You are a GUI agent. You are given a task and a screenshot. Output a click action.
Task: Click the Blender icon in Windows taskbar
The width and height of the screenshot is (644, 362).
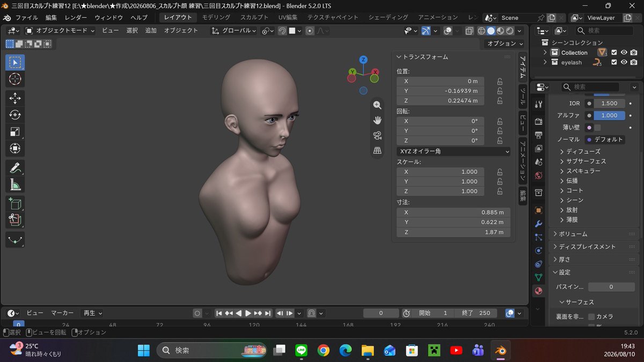502,350
